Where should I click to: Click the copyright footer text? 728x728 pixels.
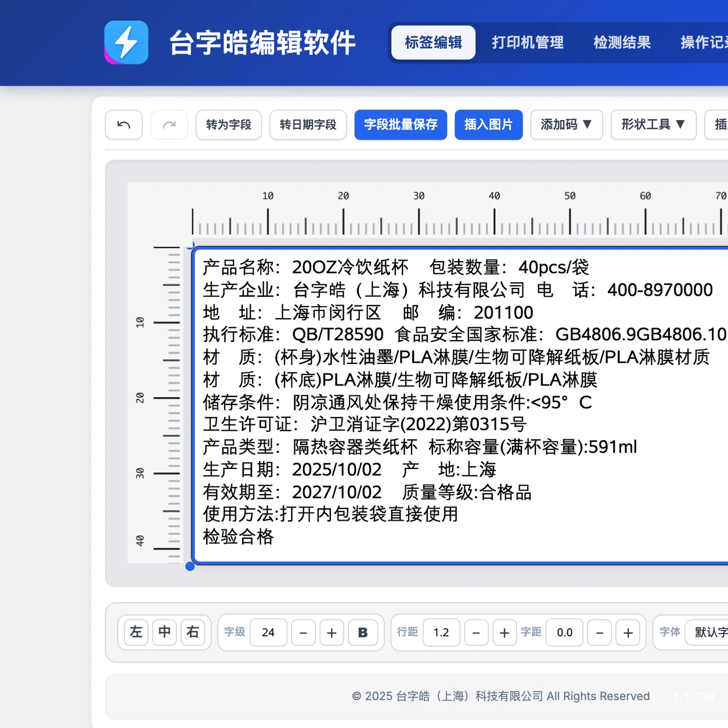point(500,696)
